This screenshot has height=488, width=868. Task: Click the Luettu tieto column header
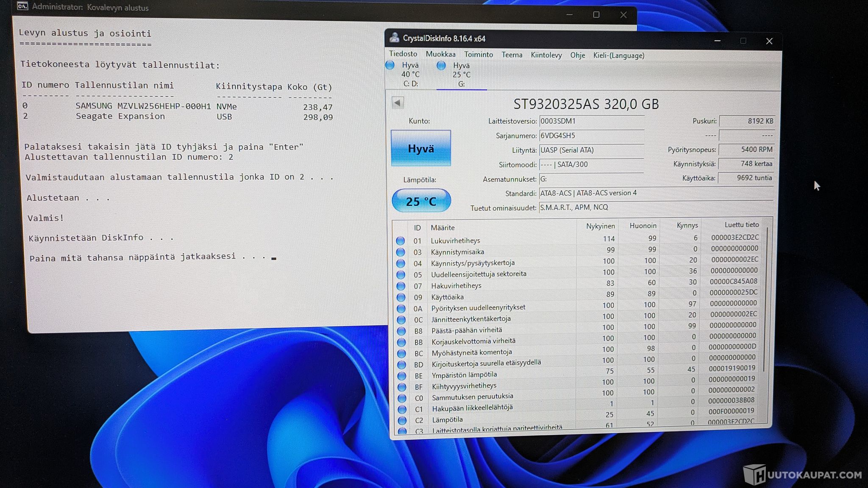[741, 225]
